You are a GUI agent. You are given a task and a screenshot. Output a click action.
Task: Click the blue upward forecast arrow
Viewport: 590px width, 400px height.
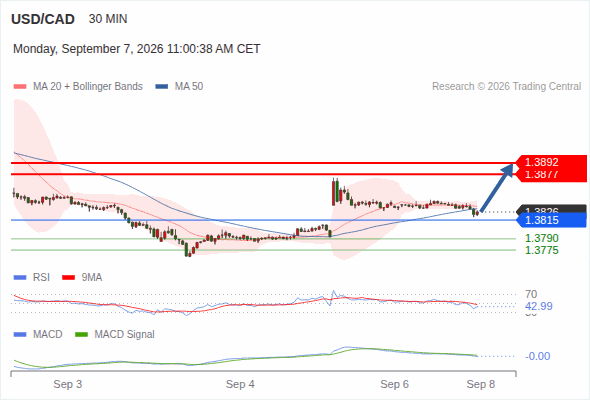click(497, 187)
